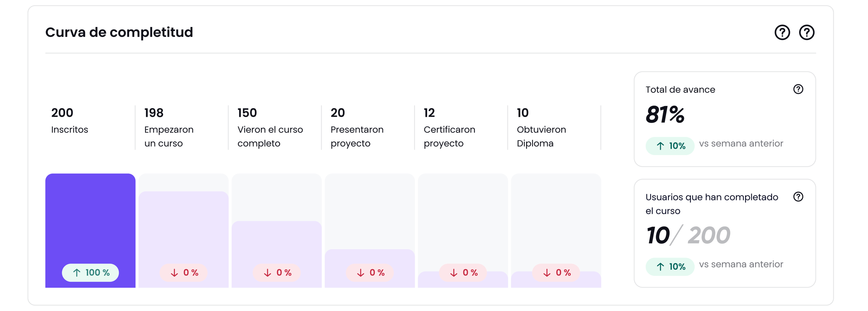The image size is (868, 311).
Task: Click the 10% badge under 10 / 200
Action: (670, 267)
